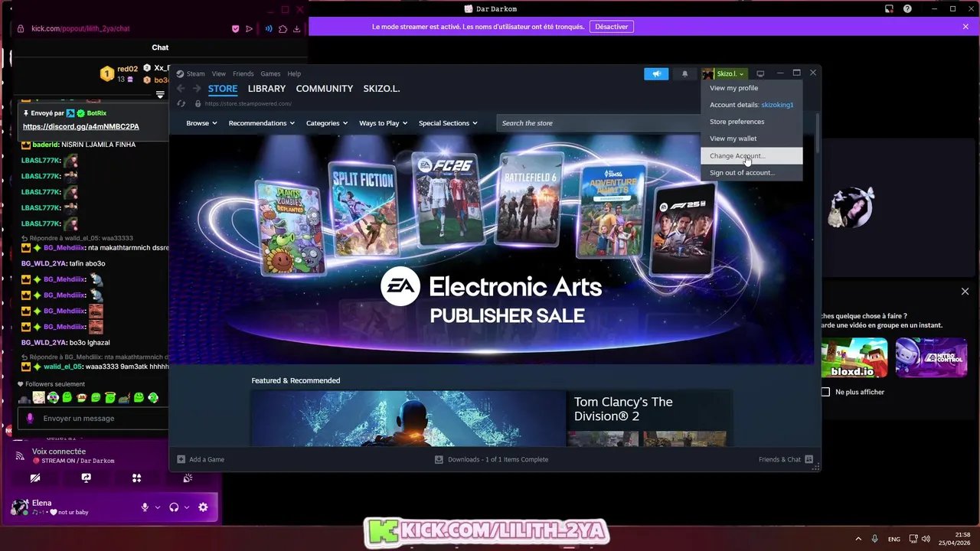Expand Browse store dropdown

(x=201, y=123)
